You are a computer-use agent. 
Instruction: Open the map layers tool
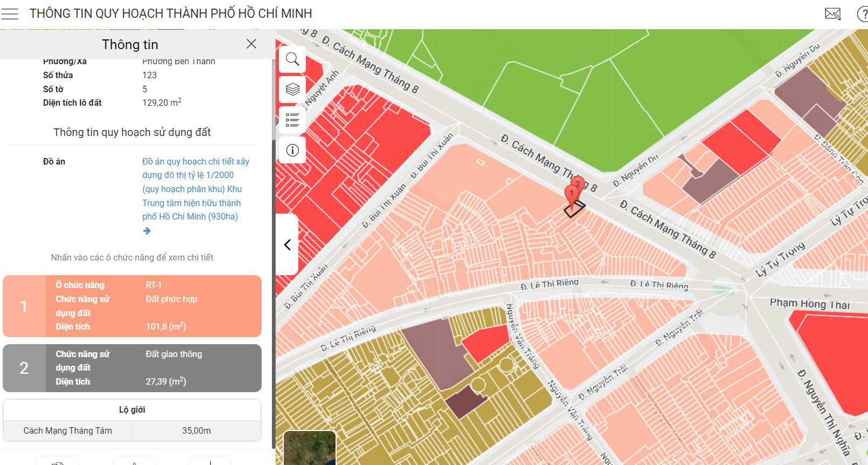(292, 89)
